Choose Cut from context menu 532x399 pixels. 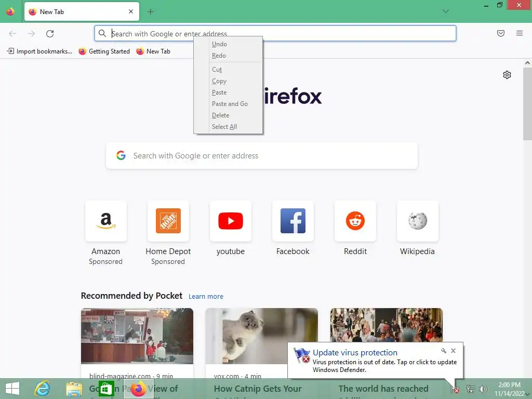point(228,70)
